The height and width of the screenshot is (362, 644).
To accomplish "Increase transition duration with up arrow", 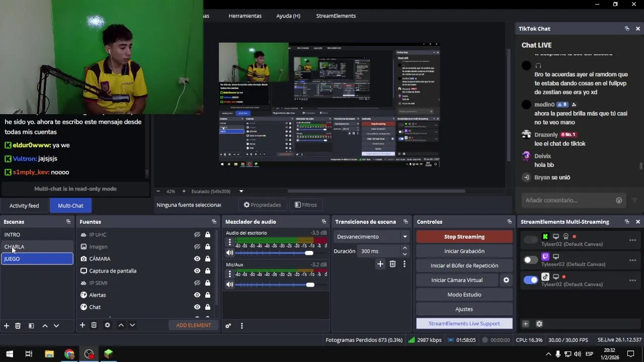I will tap(405, 248).
